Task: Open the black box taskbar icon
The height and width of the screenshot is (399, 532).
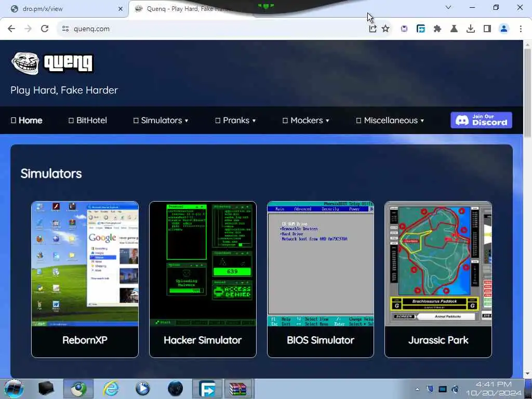Action: [46, 389]
